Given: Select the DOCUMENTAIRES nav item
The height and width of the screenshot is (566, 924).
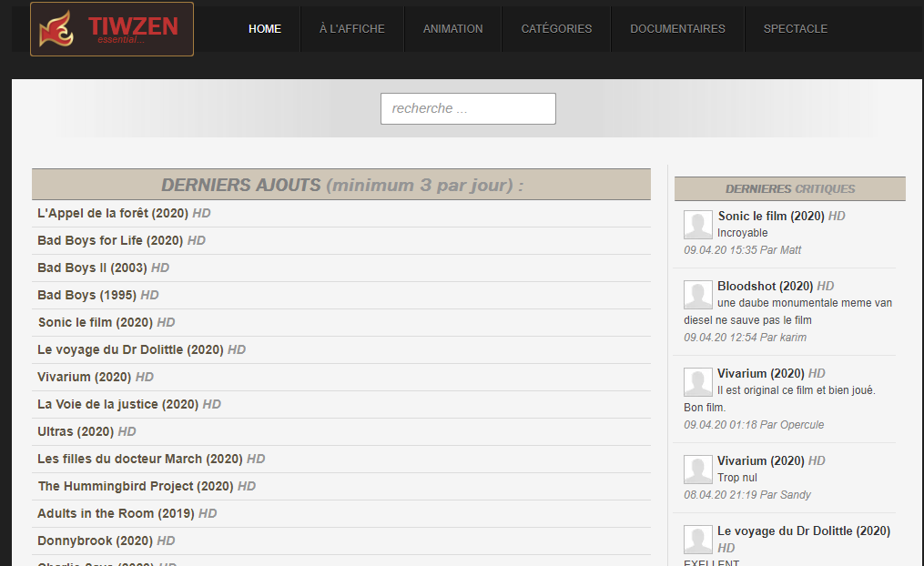Looking at the screenshot, I should [x=677, y=29].
